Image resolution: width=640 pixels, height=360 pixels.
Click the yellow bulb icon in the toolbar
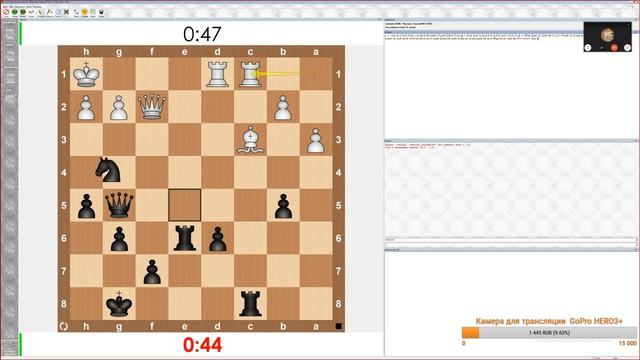click(x=84, y=12)
